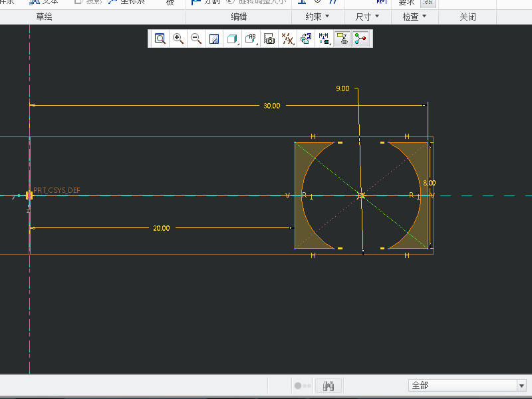Open the Datum Display Filters icon

[x=287, y=39]
